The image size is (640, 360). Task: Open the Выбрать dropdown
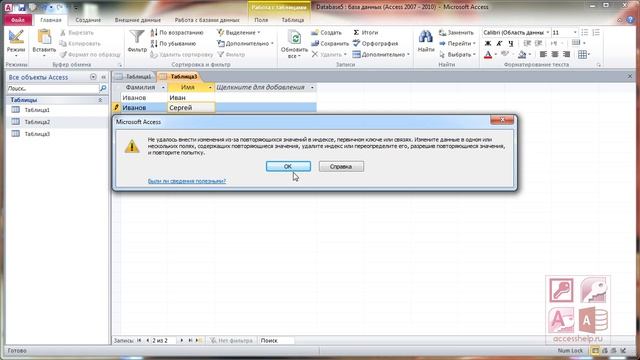pos(458,54)
